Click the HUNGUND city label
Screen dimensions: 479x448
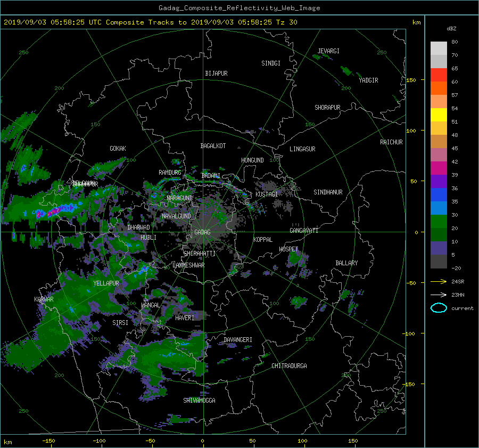252,160
